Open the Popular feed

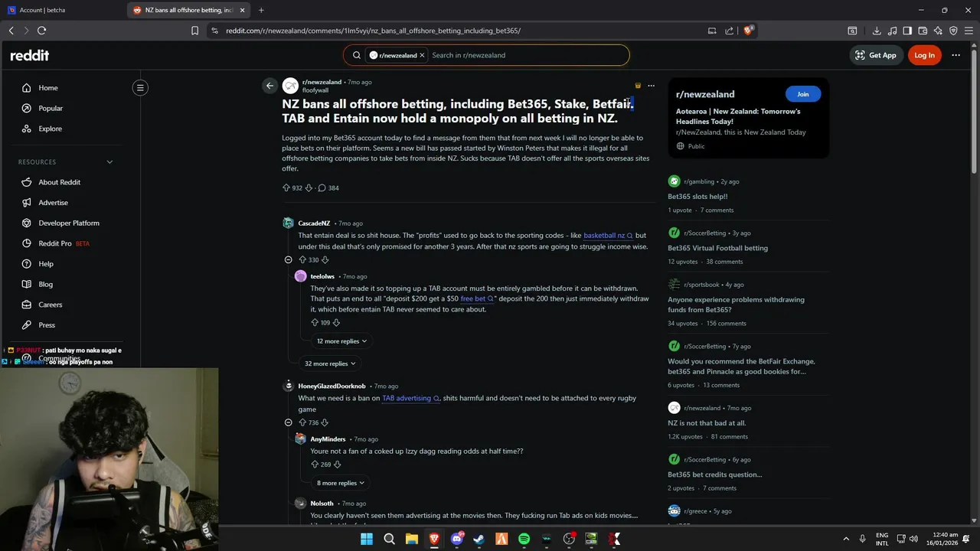(51, 109)
